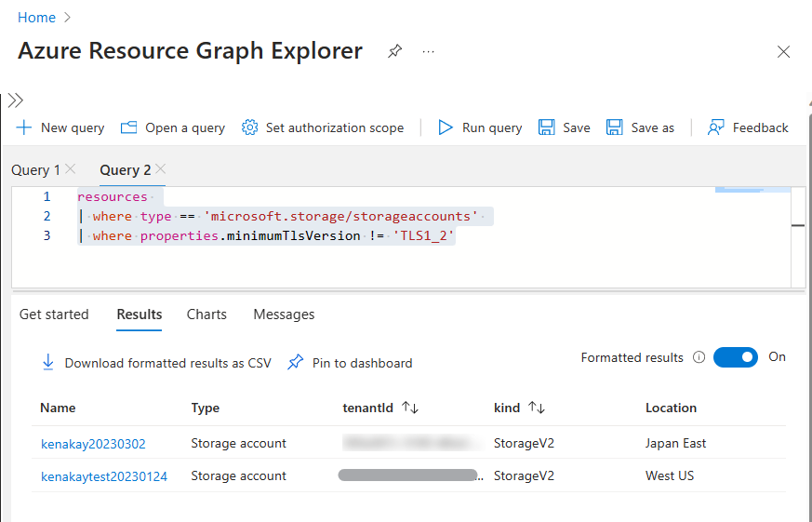The width and height of the screenshot is (812, 522).
Task: Select the Results tab
Action: (140, 315)
